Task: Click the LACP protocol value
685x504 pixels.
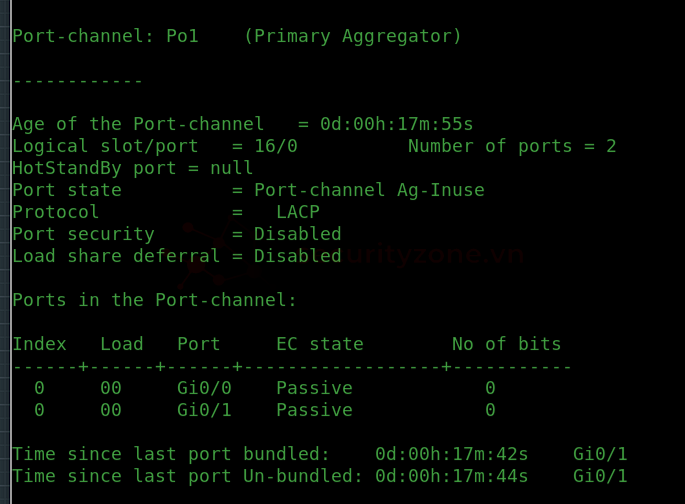Action: [298, 212]
